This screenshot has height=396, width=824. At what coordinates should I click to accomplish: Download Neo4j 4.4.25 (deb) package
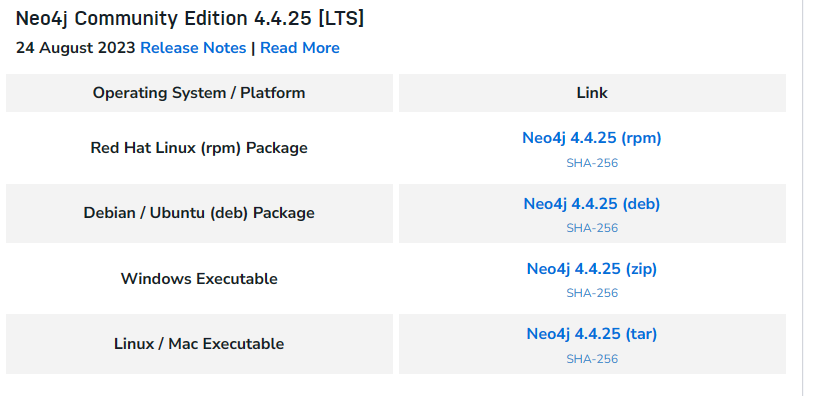[x=592, y=203]
